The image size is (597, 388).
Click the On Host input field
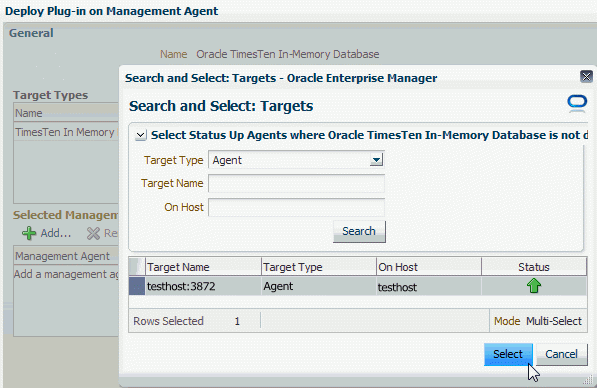click(296, 208)
